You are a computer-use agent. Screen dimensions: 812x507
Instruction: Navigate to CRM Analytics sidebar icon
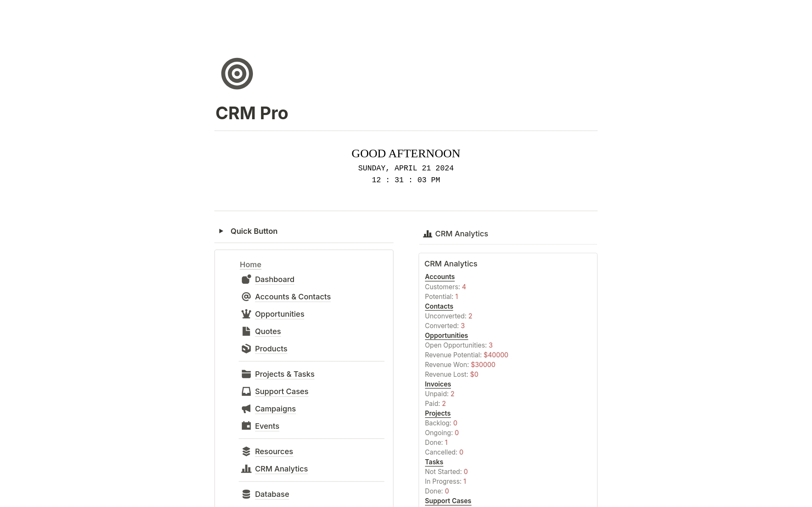[245, 469]
